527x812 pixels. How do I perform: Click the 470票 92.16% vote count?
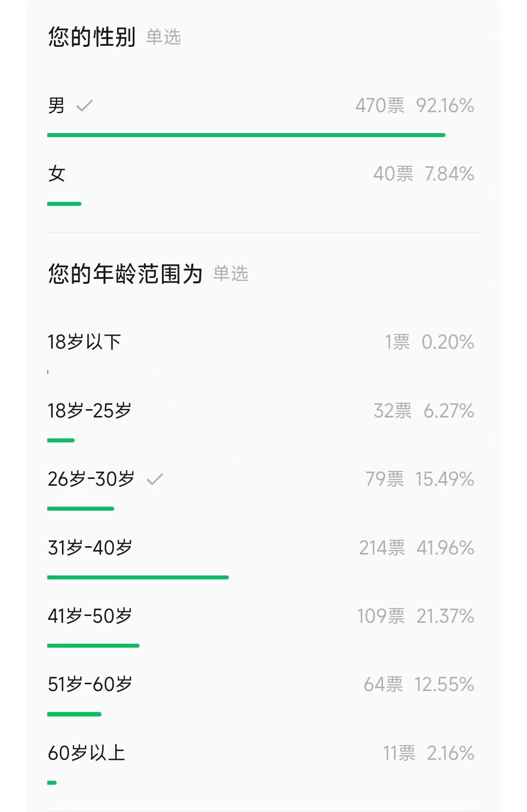tap(415, 105)
